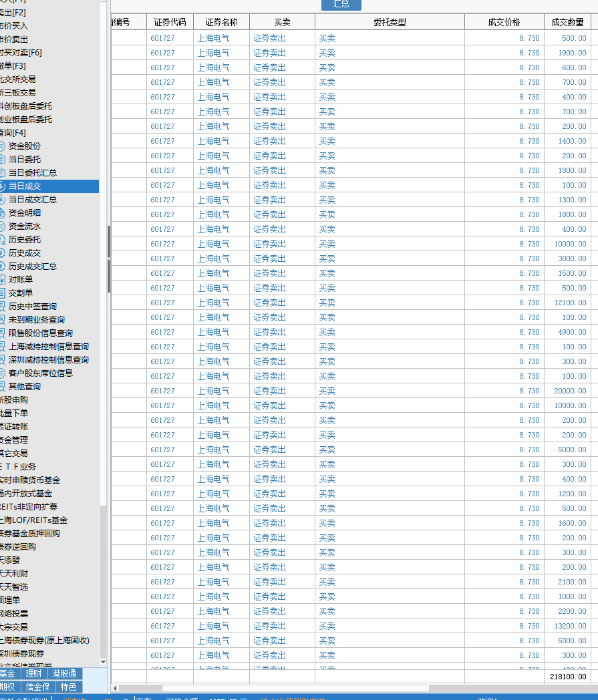Click the 客户股东席位信息 icon
The width and height of the screenshot is (598, 700).
point(2,373)
